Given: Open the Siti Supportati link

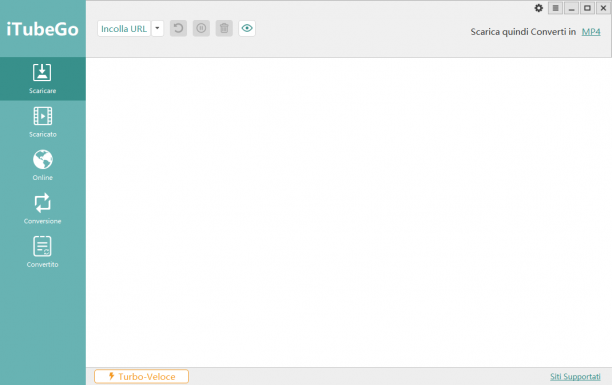Looking at the screenshot, I should [575, 376].
